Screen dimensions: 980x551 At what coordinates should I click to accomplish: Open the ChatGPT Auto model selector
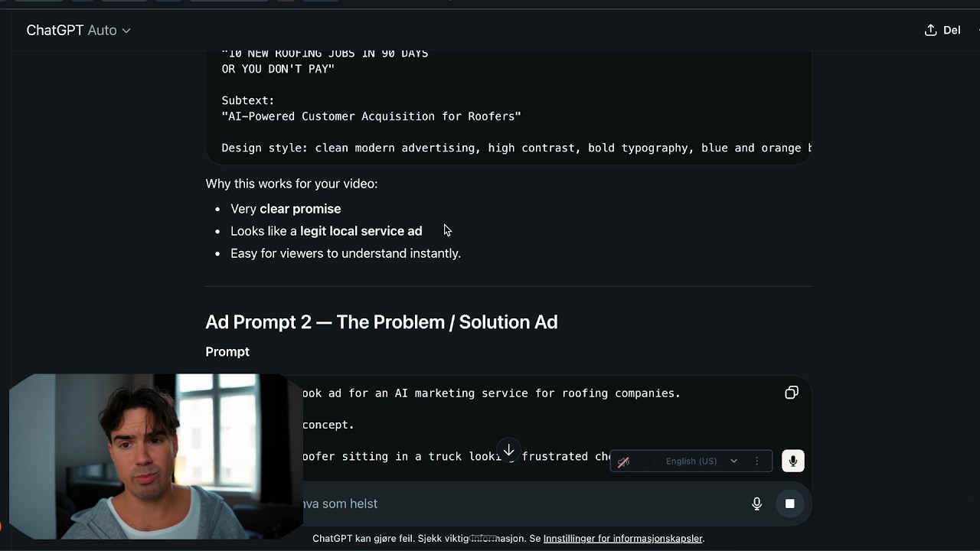coord(79,31)
